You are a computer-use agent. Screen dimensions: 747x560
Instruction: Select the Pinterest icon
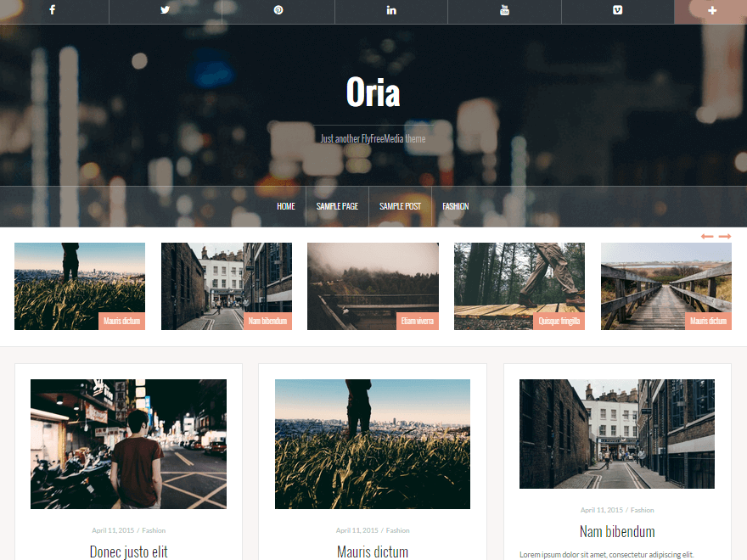[x=278, y=11]
